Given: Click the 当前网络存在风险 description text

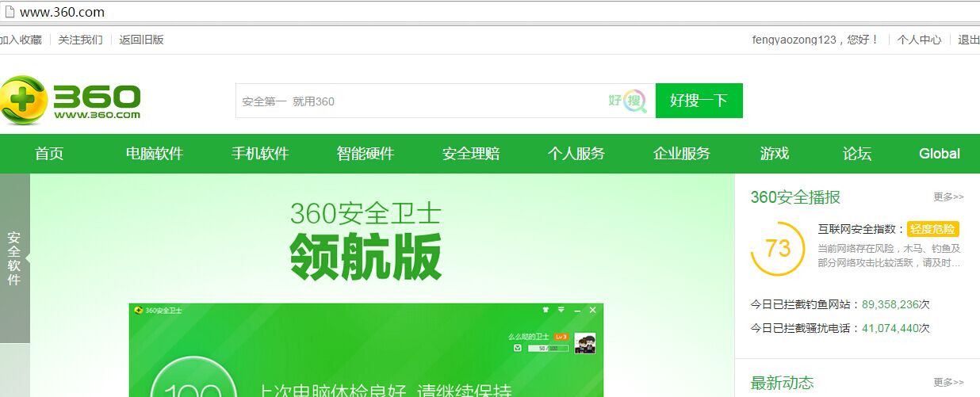Looking at the screenshot, I should coord(890,255).
